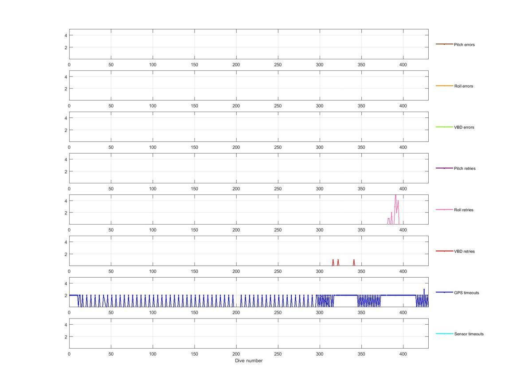Select the orange Roll errors legend line
532x392 pixels.
(444, 85)
